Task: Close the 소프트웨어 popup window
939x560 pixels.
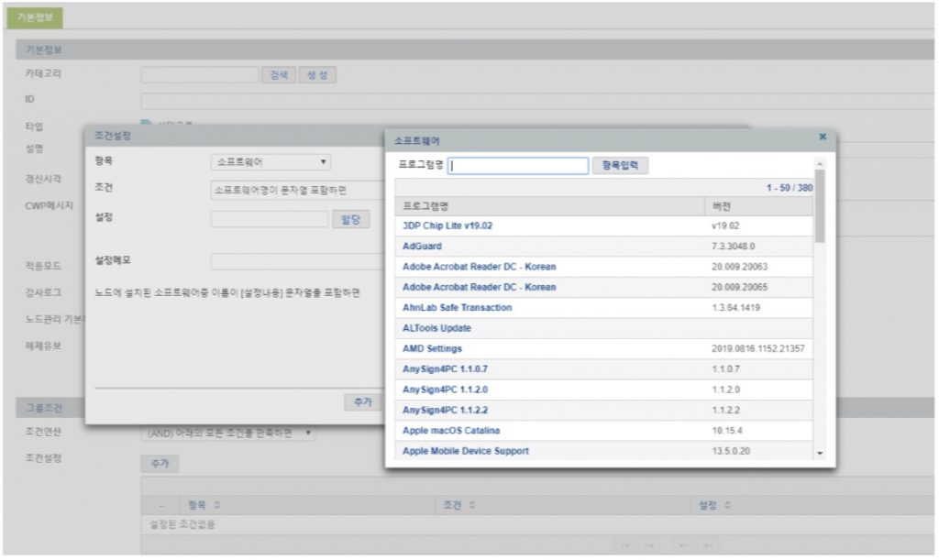Action: 822,137
